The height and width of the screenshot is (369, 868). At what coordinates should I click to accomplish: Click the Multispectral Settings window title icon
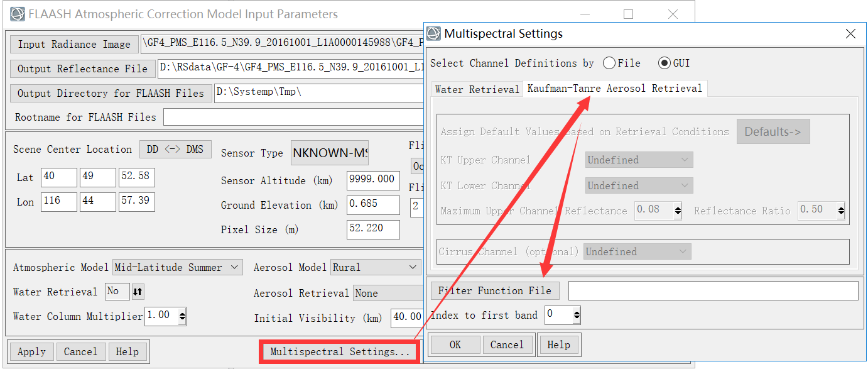434,33
